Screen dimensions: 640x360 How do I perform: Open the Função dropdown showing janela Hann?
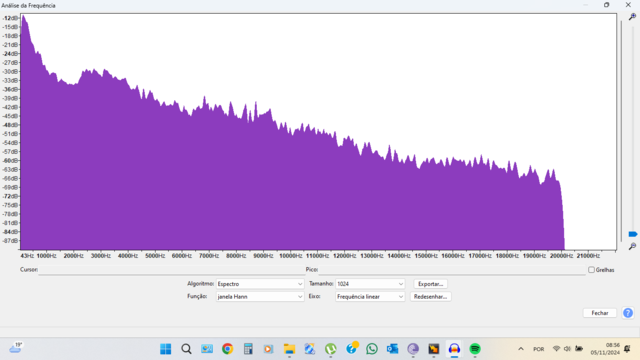260,297
